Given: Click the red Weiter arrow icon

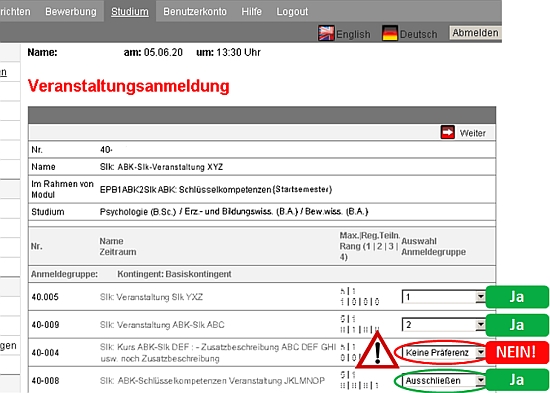Looking at the screenshot, I should [x=448, y=132].
